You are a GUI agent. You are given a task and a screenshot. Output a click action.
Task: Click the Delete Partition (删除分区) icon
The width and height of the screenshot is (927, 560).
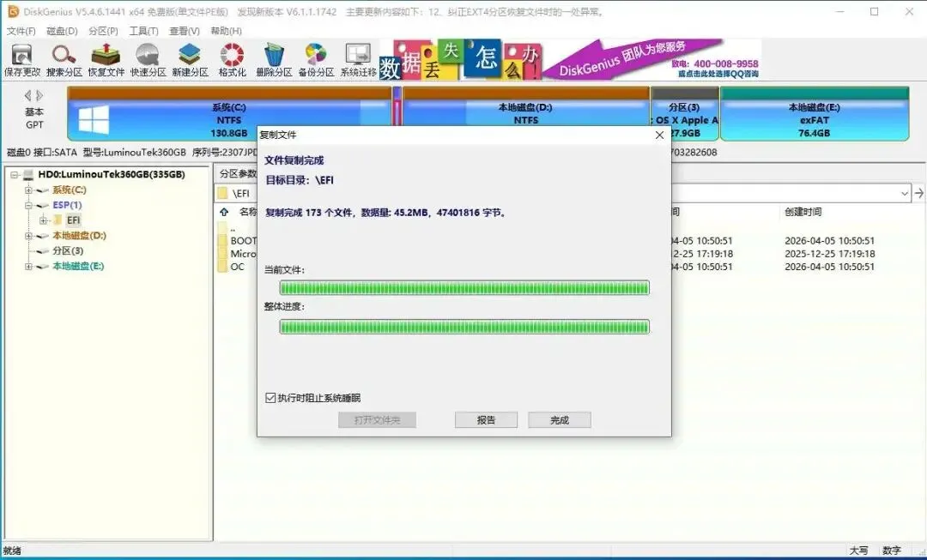[x=274, y=60]
